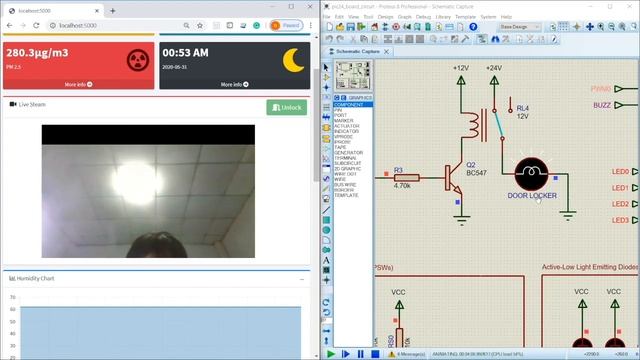Open the Base Design variant dropdown
The width and height of the screenshot is (640, 360).
click(520, 27)
